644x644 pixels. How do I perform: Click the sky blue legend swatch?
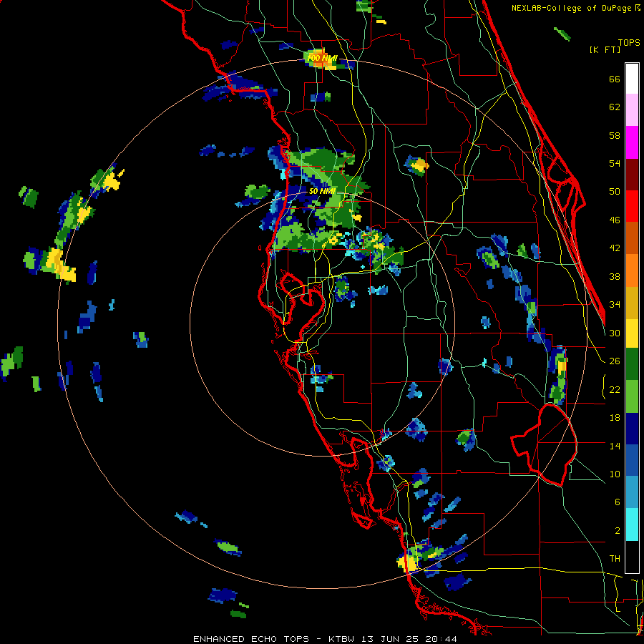(x=632, y=492)
